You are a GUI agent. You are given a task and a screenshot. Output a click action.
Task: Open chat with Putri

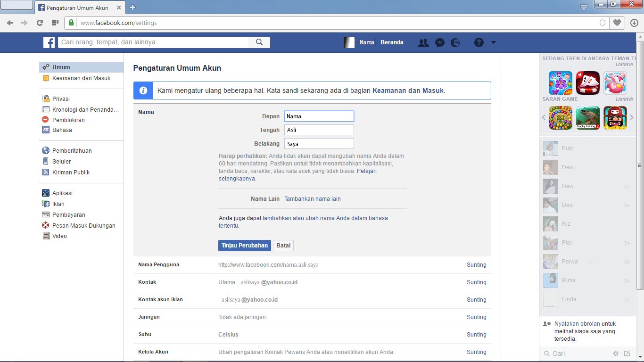point(587,148)
